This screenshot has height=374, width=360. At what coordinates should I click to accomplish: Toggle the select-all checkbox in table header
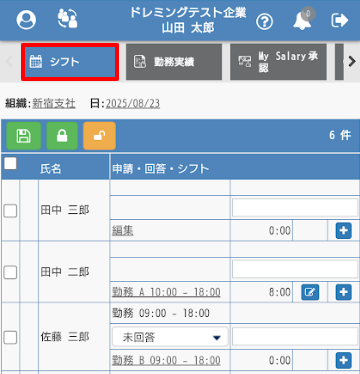pos(10,163)
